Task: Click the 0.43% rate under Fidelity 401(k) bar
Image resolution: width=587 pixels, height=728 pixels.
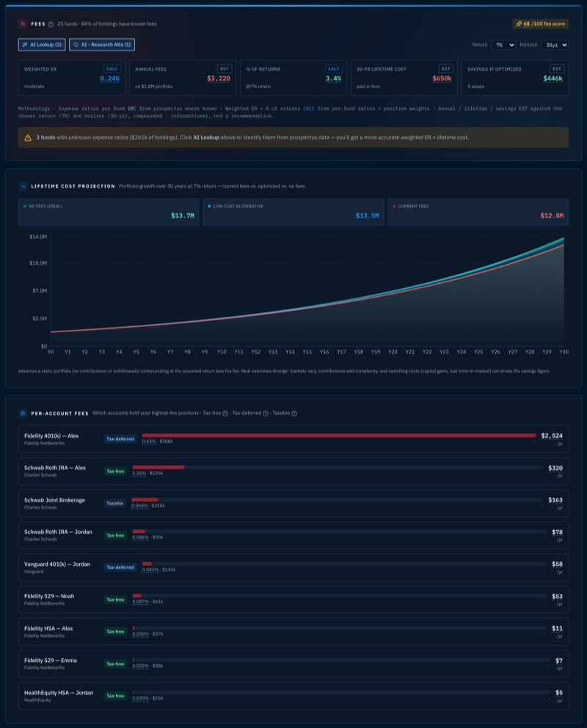Action: point(149,441)
